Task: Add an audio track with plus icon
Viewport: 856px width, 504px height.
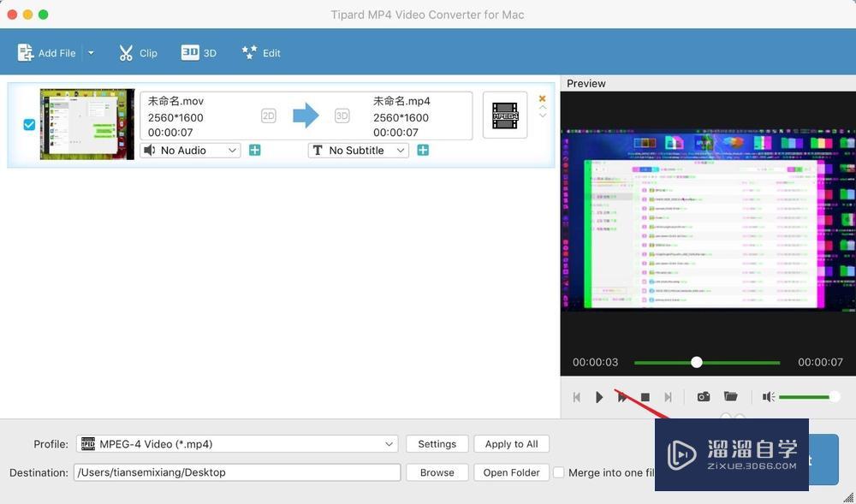Action: tap(254, 150)
